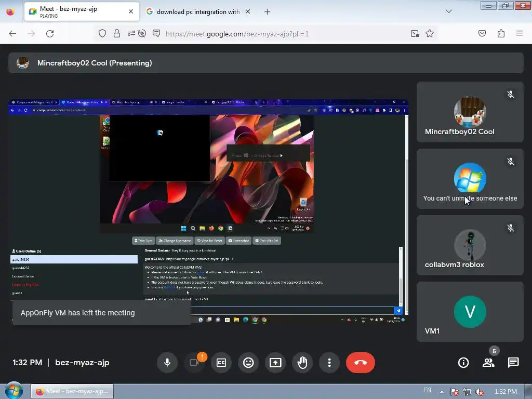This screenshot has width=532, height=399.
Task: Open the EN language indicator in tray
Action: tap(427, 391)
